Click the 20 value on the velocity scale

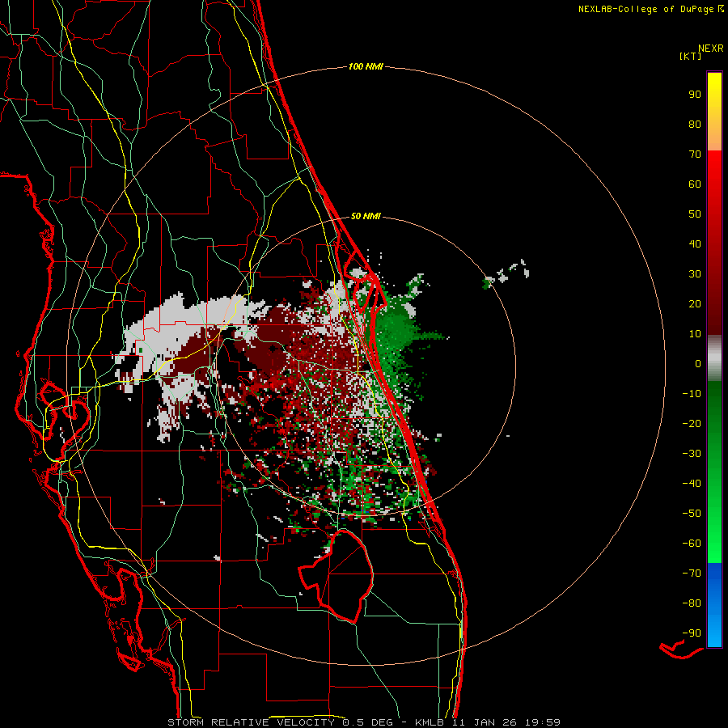pos(695,303)
